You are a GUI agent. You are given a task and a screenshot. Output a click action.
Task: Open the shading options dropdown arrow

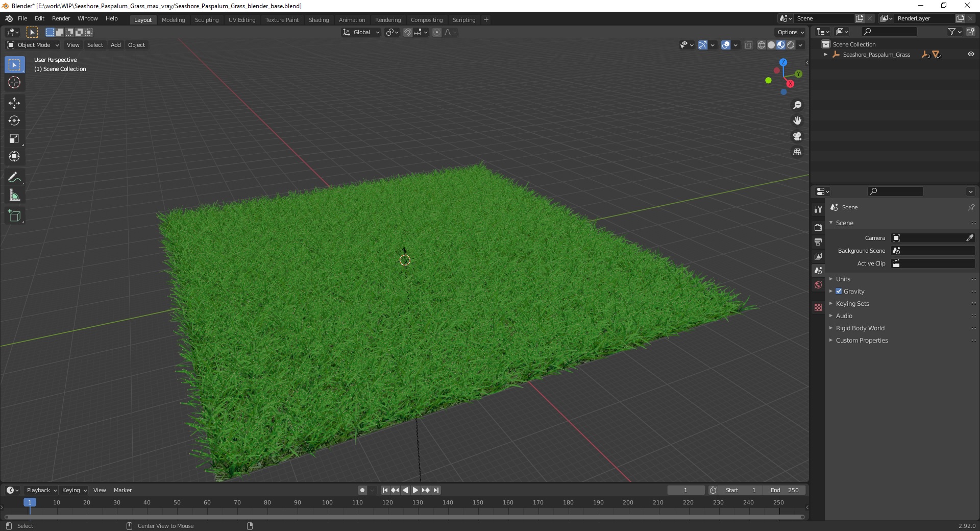[x=800, y=45]
